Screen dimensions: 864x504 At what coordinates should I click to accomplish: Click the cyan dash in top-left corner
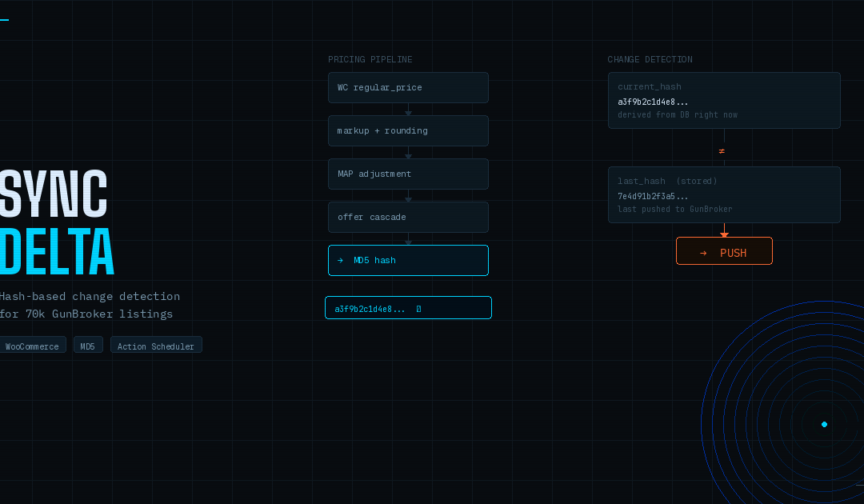tap(4, 19)
